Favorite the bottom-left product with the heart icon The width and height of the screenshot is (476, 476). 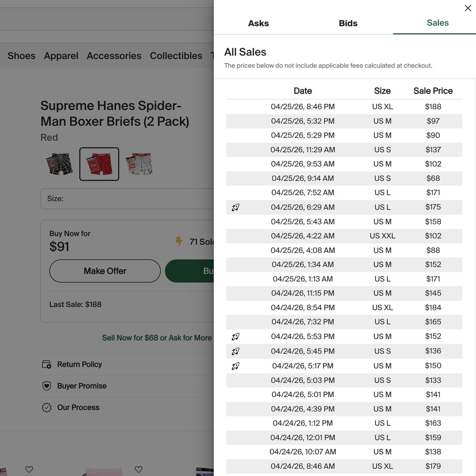pyautogui.click(x=29, y=469)
